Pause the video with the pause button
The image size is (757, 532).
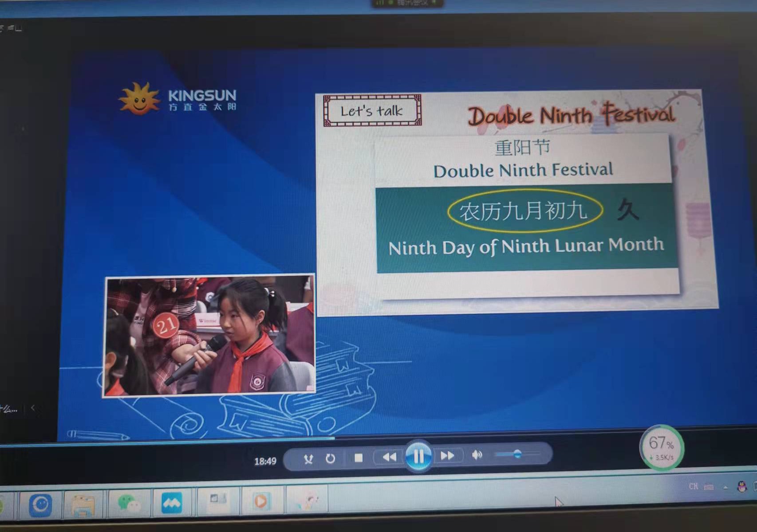(418, 456)
